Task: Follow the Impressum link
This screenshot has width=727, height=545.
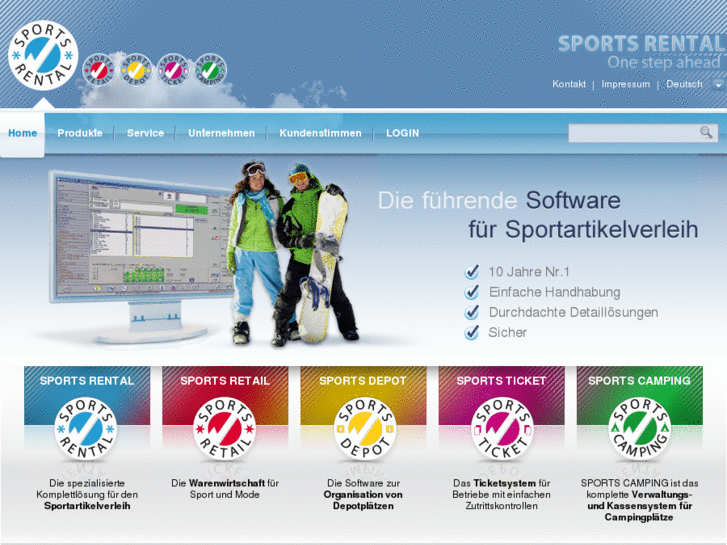Action: click(x=625, y=84)
